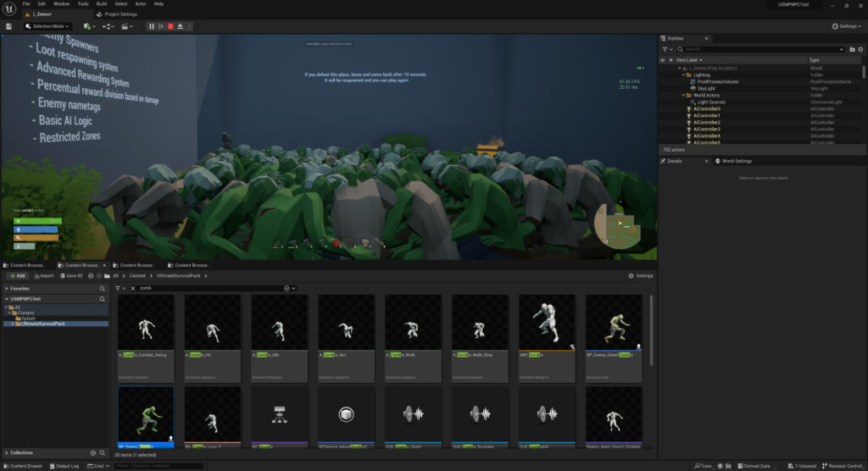Eject from the player controller
868x471 pixels.
(180, 26)
